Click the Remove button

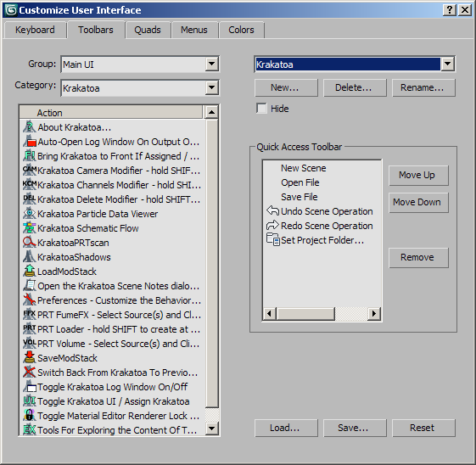pyautogui.click(x=418, y=257)
